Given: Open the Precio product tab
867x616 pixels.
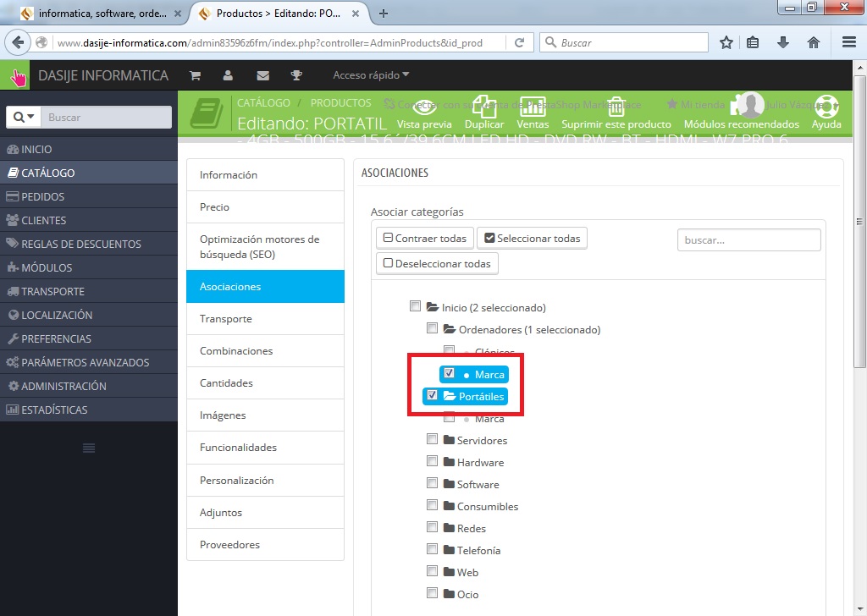Looking at the screenshot, I should point(265,207).
